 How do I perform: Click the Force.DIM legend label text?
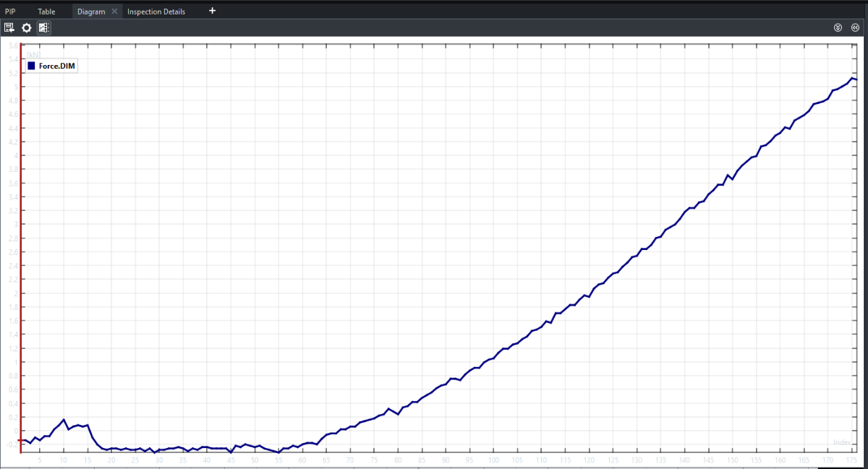click(x=57, y=66)
